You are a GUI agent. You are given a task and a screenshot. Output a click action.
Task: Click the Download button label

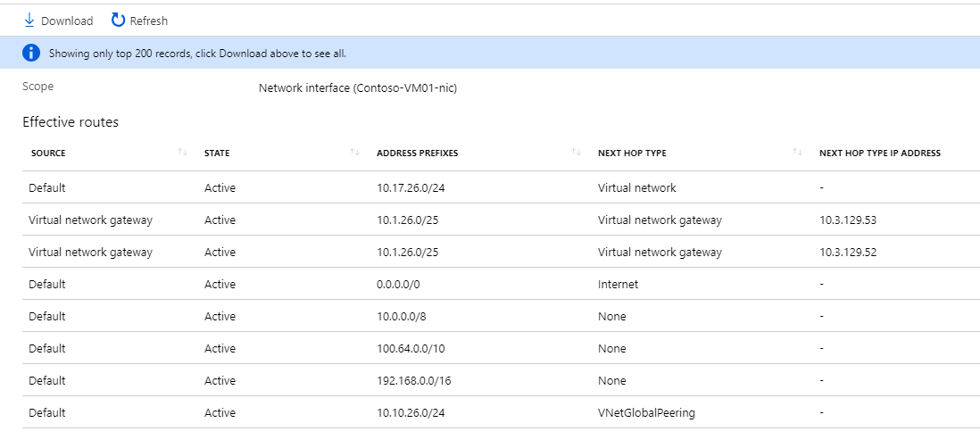point(67,21)
